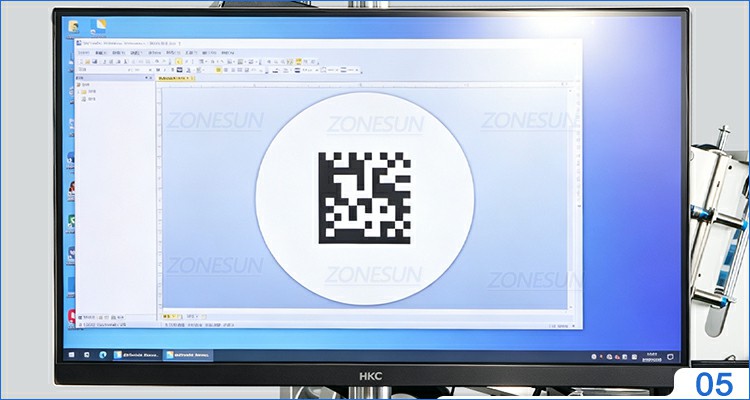Click the line thickness icon
The image size is (750, 400).
click(297, 70)
